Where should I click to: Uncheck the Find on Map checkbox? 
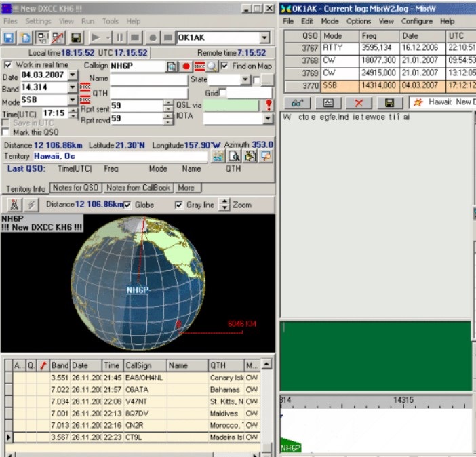click(224, 66)
